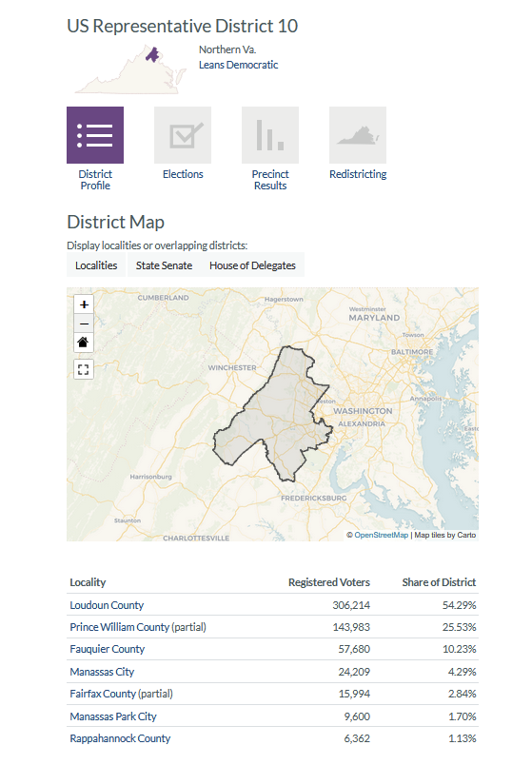Click the Share of District column header
532x765 pixels.
pyautogui.click(x=439, y=582)
